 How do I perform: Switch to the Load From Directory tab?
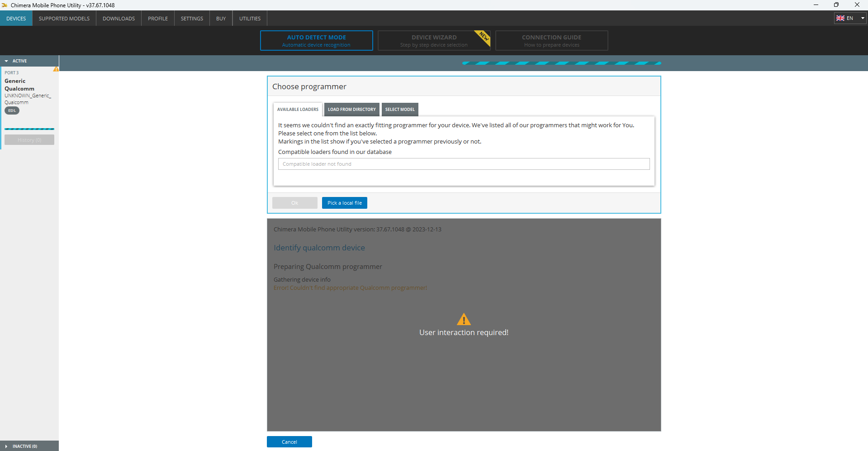point(351,110)
